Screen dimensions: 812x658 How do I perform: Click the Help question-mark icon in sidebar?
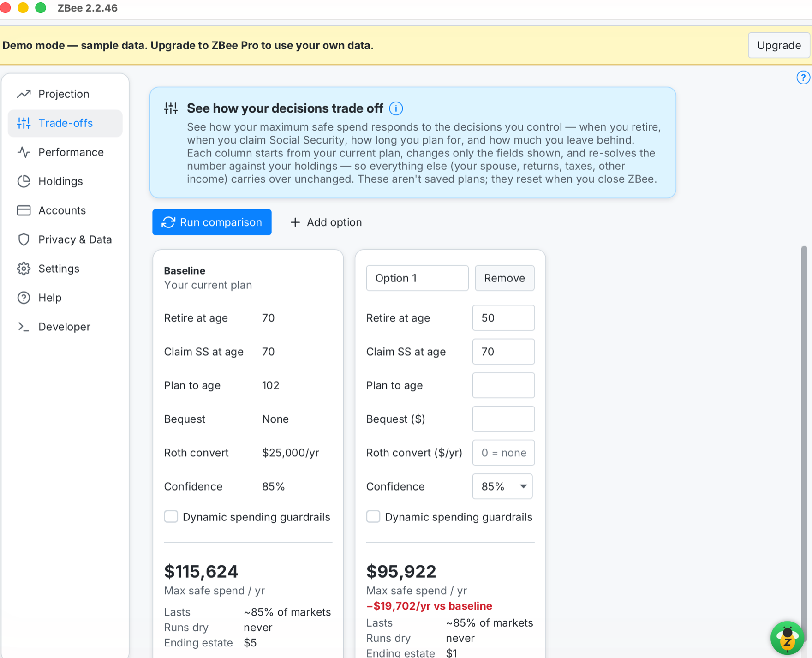[24, 298]
